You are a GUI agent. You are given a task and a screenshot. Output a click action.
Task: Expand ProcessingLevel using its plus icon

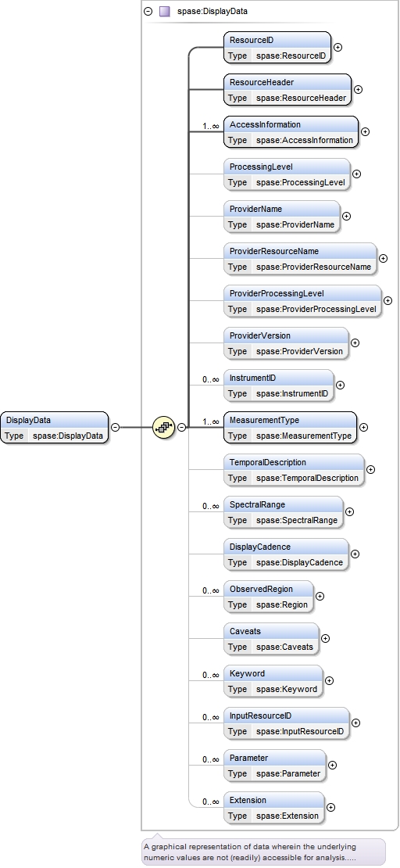[x=357, y=174]
